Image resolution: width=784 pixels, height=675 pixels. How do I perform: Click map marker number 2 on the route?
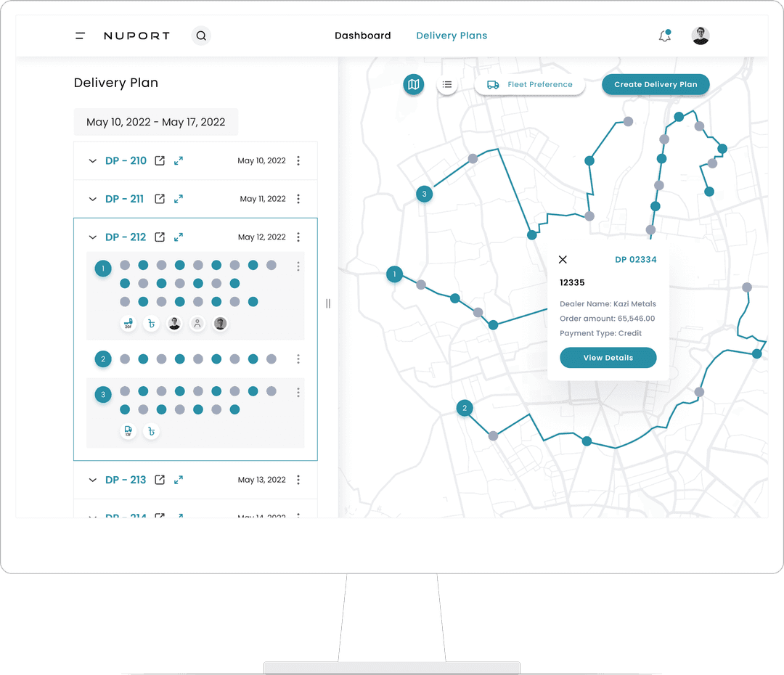click(465, 408)
